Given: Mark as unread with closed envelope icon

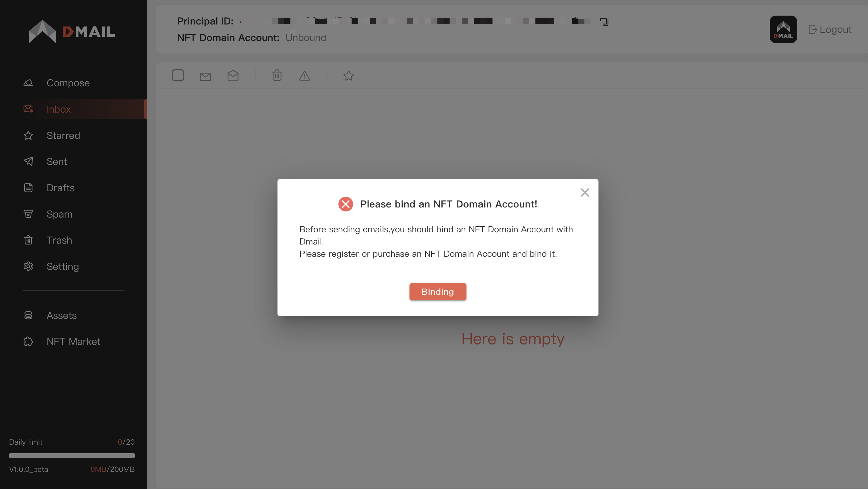Looking at the screenshot, I should [205, 77].
